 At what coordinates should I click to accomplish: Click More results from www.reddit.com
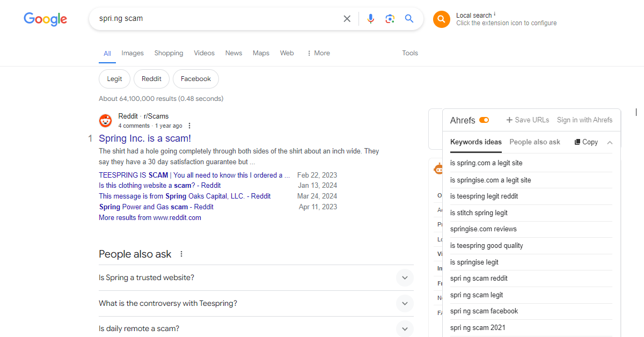click(150, 218)
